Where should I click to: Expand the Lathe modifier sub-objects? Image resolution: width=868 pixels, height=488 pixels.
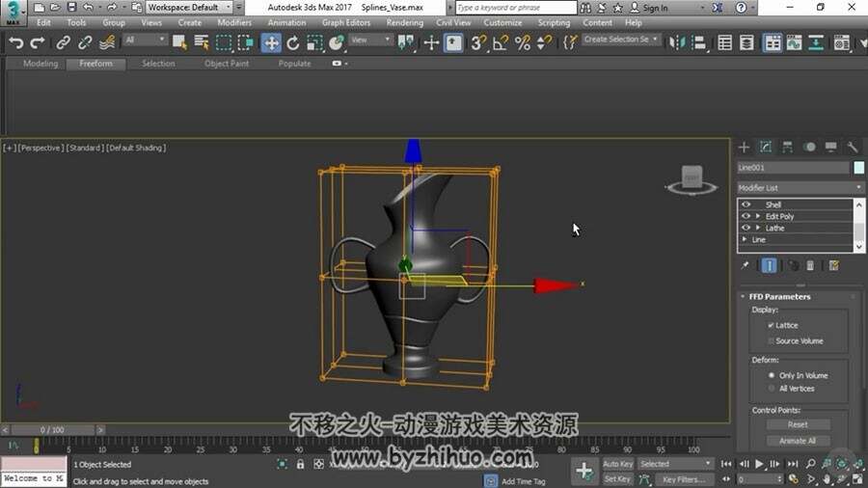[x=758, y=228]
